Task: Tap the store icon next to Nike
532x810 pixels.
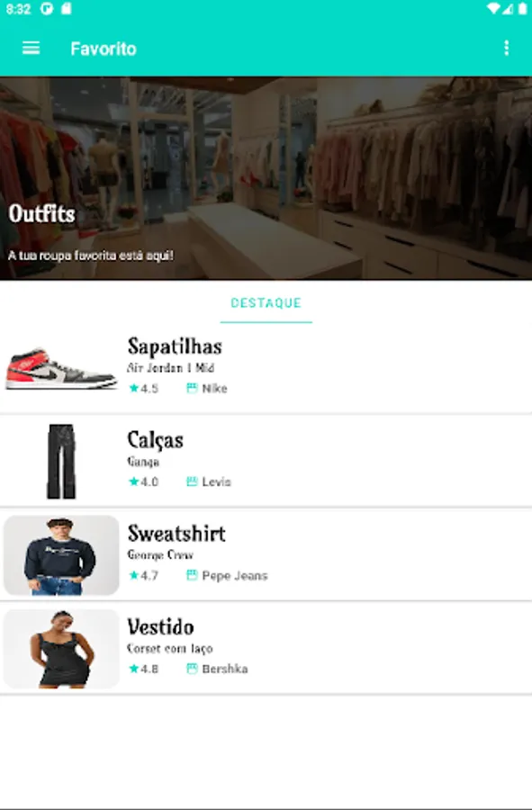Action: pos(192,388)
